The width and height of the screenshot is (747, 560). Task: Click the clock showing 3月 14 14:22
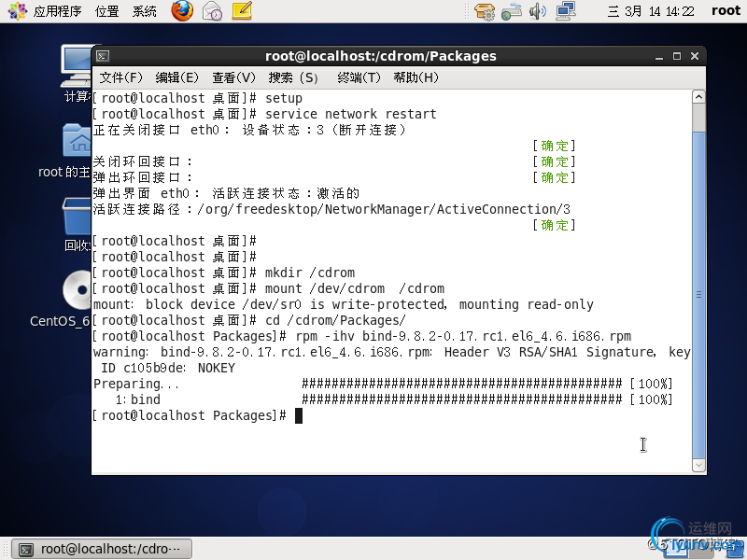[651, 11]
